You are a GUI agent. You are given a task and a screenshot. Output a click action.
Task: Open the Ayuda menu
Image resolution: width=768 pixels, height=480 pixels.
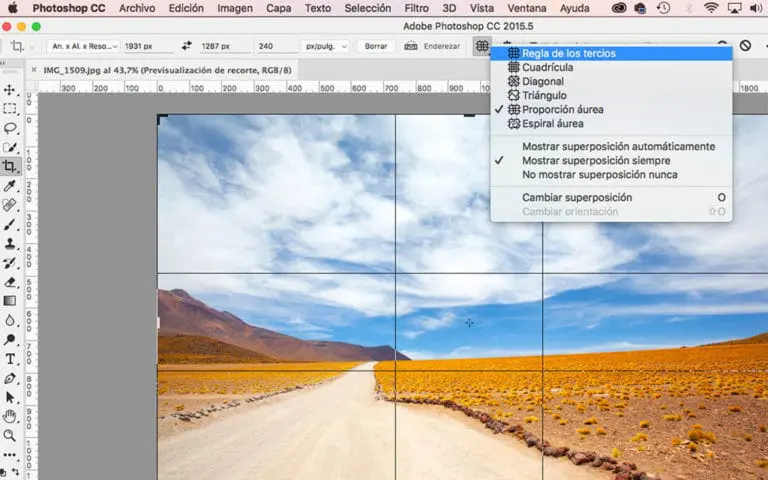click(x=575, y=8)
